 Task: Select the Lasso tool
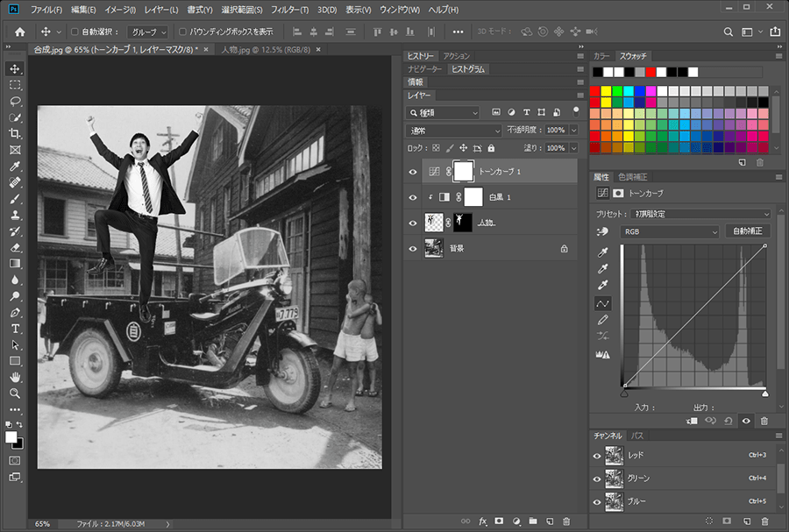(15, 101)
